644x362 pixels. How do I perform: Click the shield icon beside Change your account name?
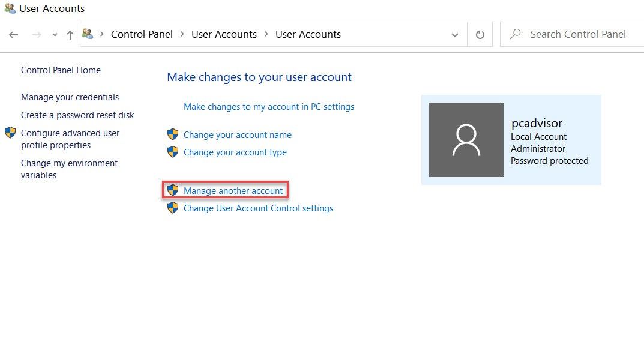(x=173, y=134)
